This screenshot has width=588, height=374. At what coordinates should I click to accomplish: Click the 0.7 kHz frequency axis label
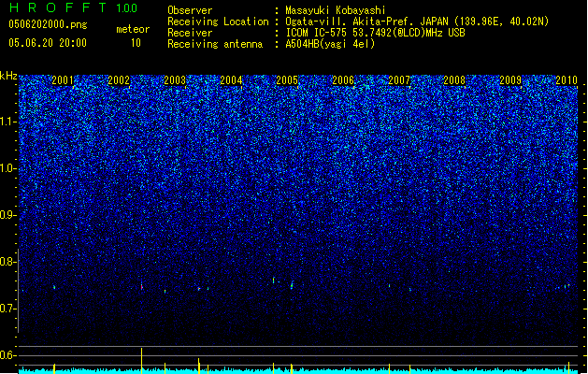point(8,309)
